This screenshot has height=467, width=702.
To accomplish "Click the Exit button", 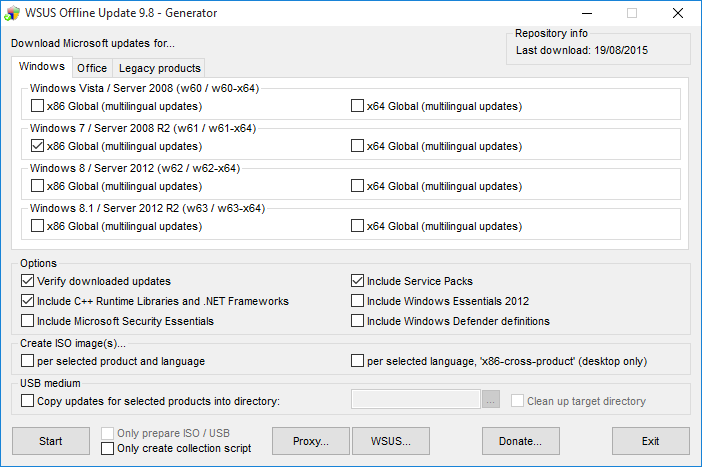I will [x=651, y=441].
